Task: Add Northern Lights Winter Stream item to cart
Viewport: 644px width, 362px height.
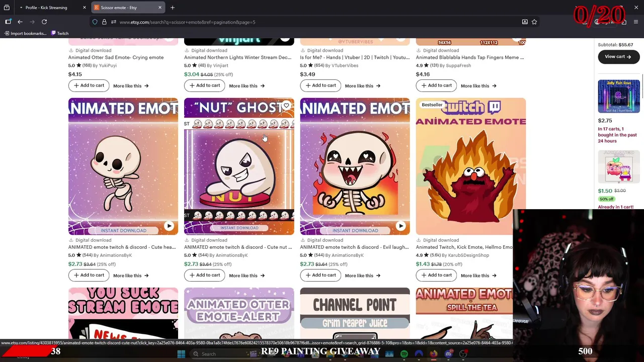Action: click(204, 85)
